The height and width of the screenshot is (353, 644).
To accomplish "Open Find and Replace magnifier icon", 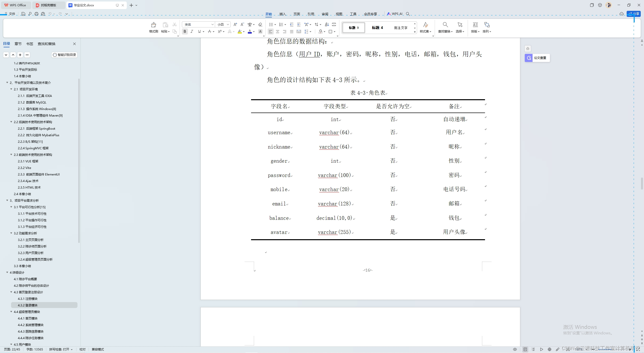I will click(x=445, y=25).
